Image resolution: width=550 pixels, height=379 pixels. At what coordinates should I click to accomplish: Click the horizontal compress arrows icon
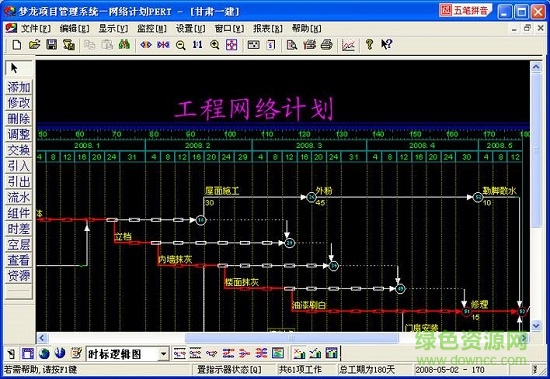point(163,45)
